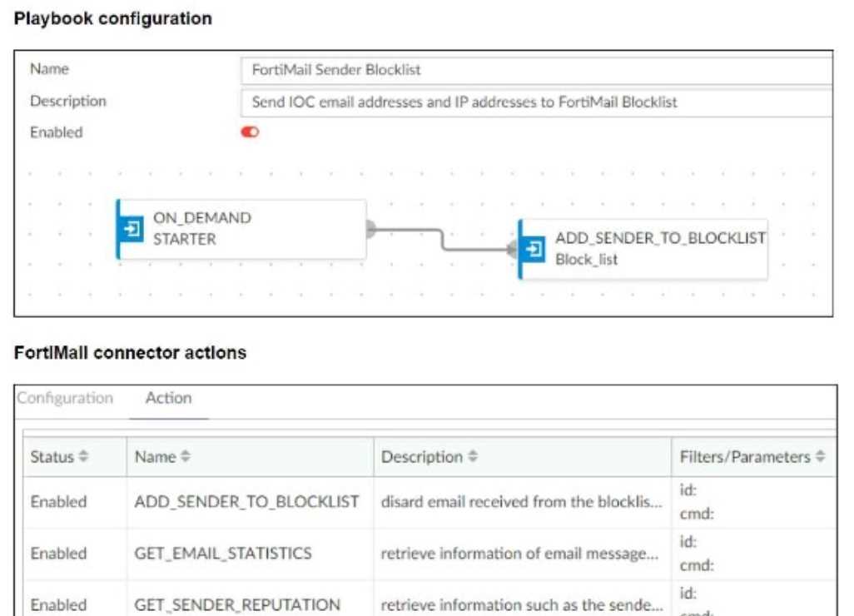
Task: Toggle the playbook Enabled switch
Action: tap(250, 132)
